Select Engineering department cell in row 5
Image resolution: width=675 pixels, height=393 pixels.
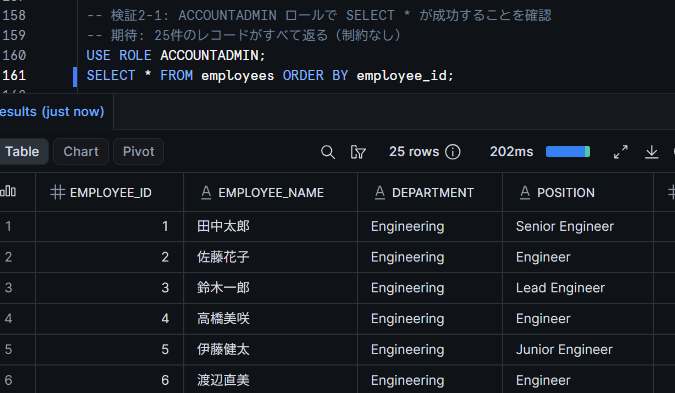coord(430,349)
